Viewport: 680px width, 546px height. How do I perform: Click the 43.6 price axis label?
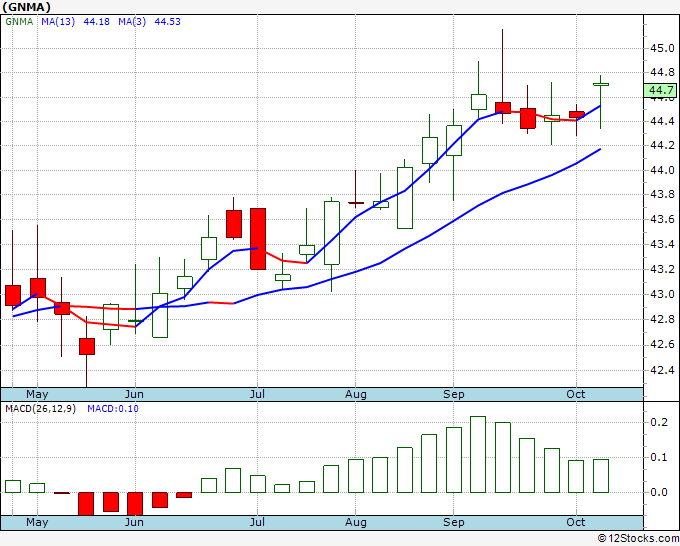[x=662, y=219]
